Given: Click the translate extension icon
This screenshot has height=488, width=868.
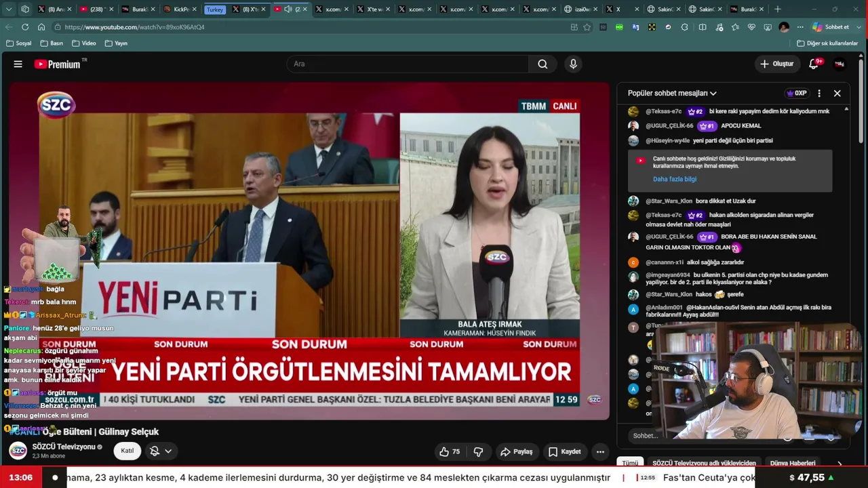Looking at the screenshot, I should [x=635, y=27].
